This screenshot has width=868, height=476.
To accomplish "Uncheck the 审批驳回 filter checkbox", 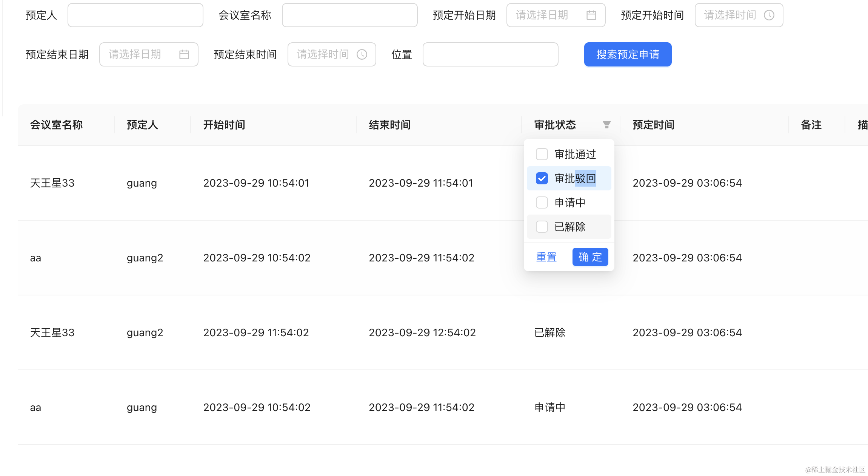I will click(x=542, y=178).
